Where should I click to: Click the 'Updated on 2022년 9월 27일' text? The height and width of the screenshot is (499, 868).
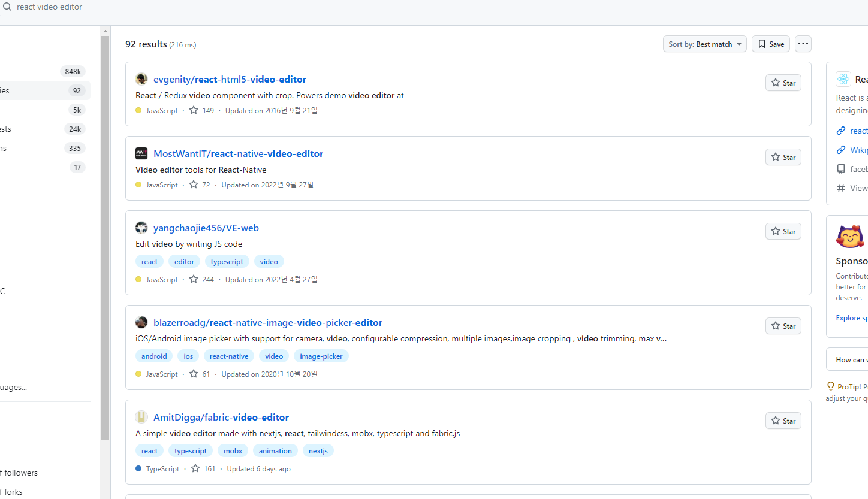point(267,185)
